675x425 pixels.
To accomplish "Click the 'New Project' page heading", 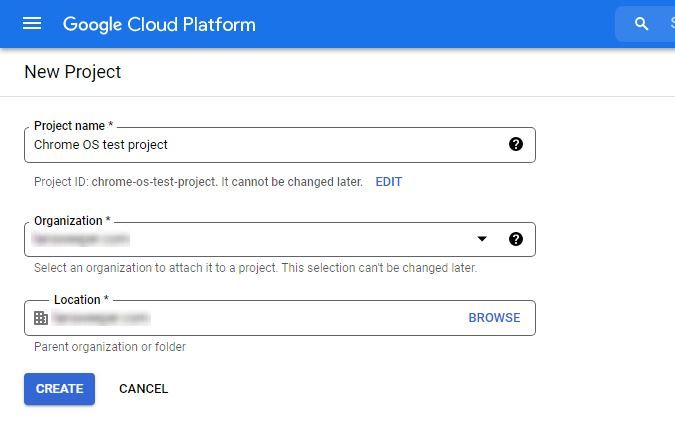I will (x=72, y=72).
